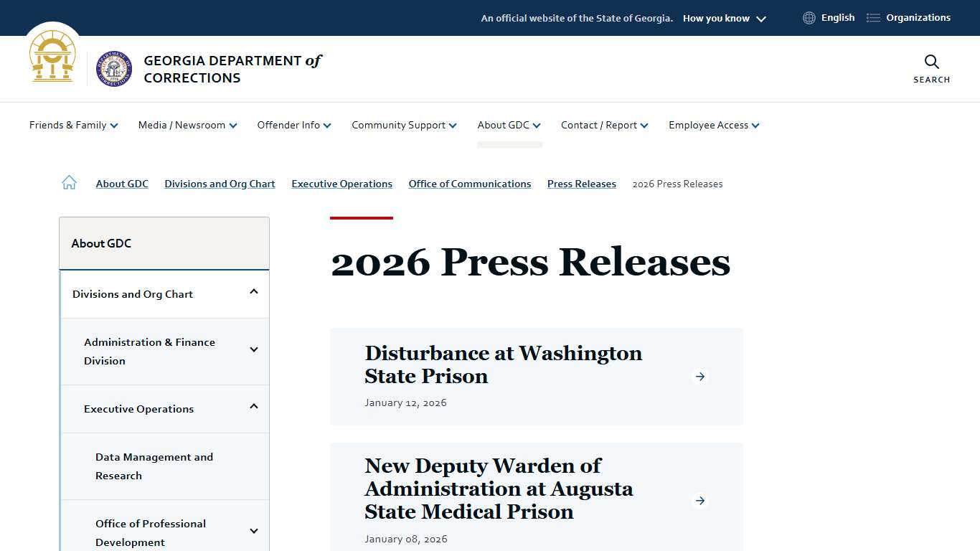The image size is (980, 551).
Task: Click the Department of Corrections seal
Action: (113, 69)
